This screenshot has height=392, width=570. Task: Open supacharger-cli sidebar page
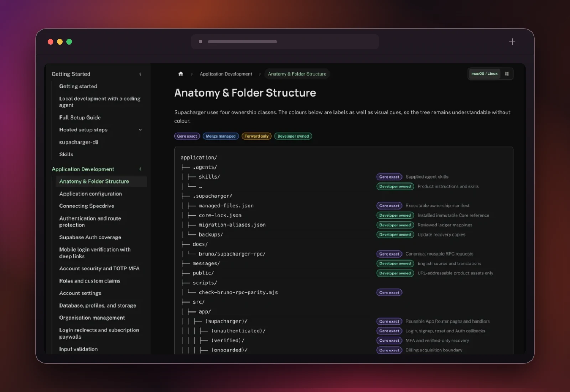click(x=79, y=142)
